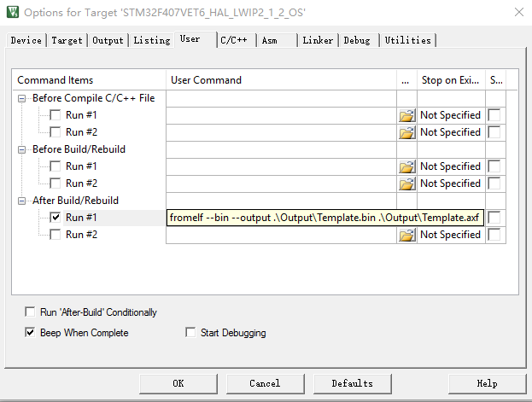The width and height of the screenshot is (532, 402).
Task: Confirm with the OK button
Action: (x=178, y=384)
